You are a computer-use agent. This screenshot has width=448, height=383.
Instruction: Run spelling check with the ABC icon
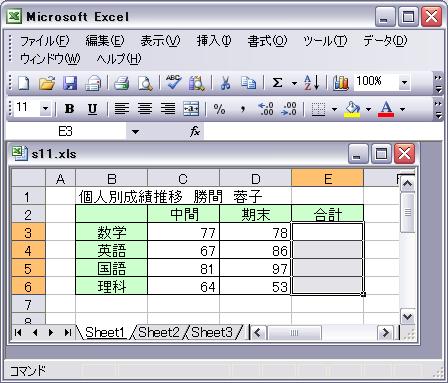[x=174, y=83]
